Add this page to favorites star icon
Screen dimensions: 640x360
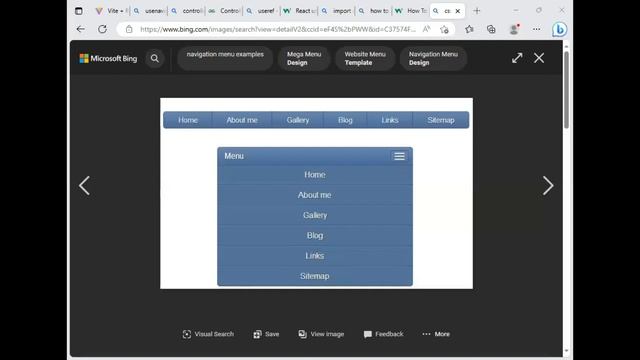click(444, 29)
